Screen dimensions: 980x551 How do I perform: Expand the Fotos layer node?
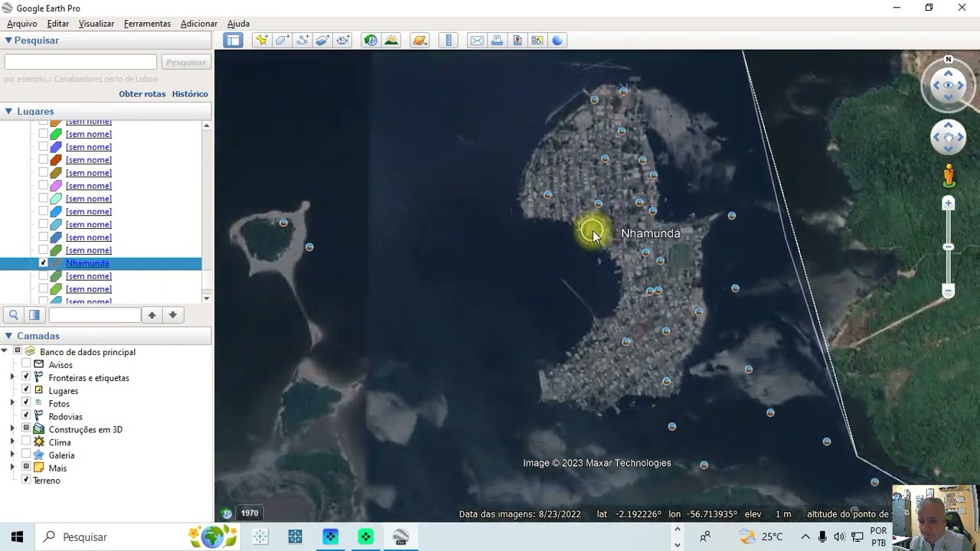click(x=12, y=403)
